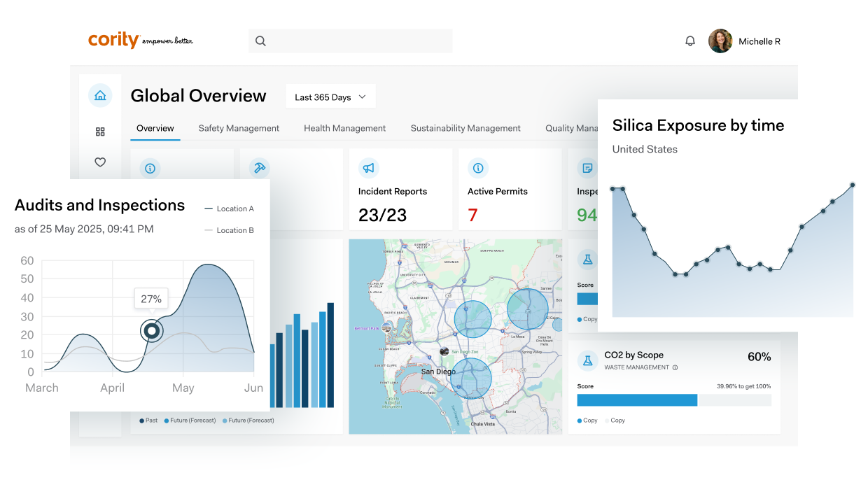The height and width of the screenshot is (487, 868).
Task: Click the heart favorites sidebar icon
Action: pyautogui.click(x=100, y=162)
